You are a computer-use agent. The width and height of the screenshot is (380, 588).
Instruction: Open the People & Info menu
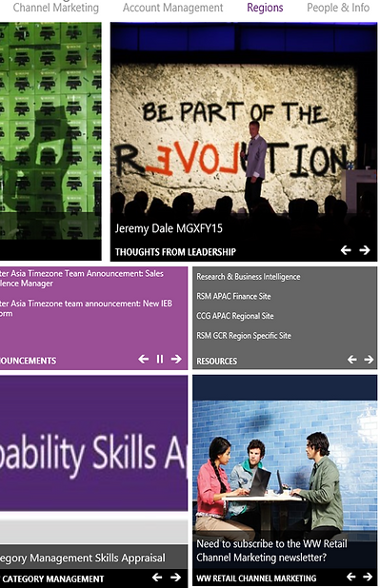338,8
